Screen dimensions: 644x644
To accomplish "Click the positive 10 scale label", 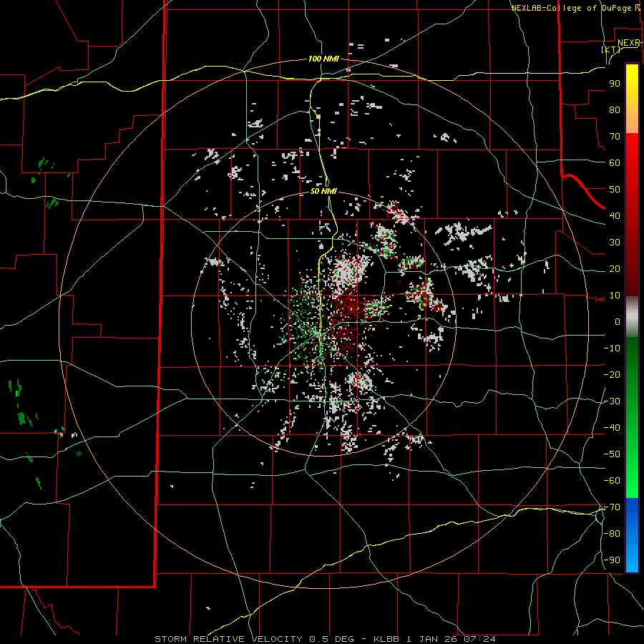I will [x=615, y=296].
